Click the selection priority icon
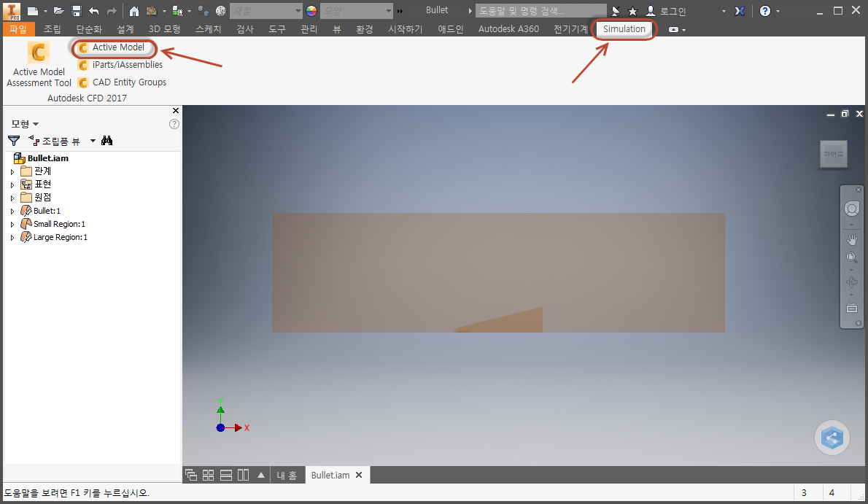Viewport: 868px width, 504px height. [177, 10]
